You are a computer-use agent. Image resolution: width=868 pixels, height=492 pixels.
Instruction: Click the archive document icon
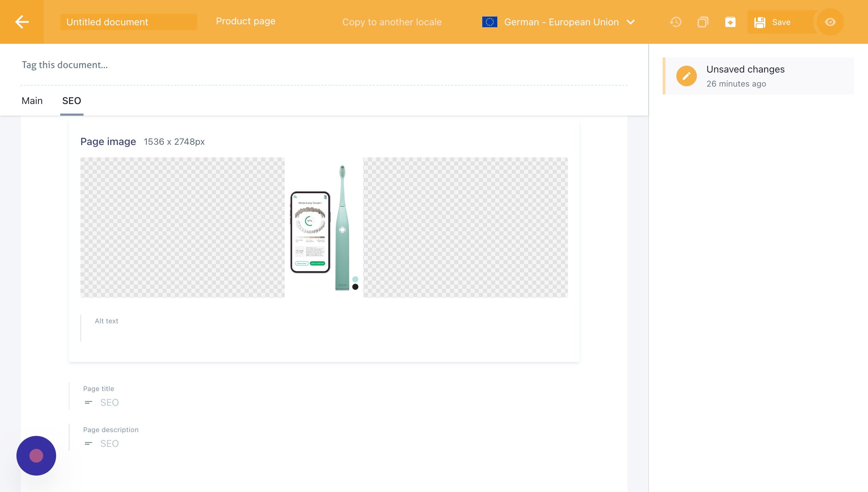pos(730,22)
